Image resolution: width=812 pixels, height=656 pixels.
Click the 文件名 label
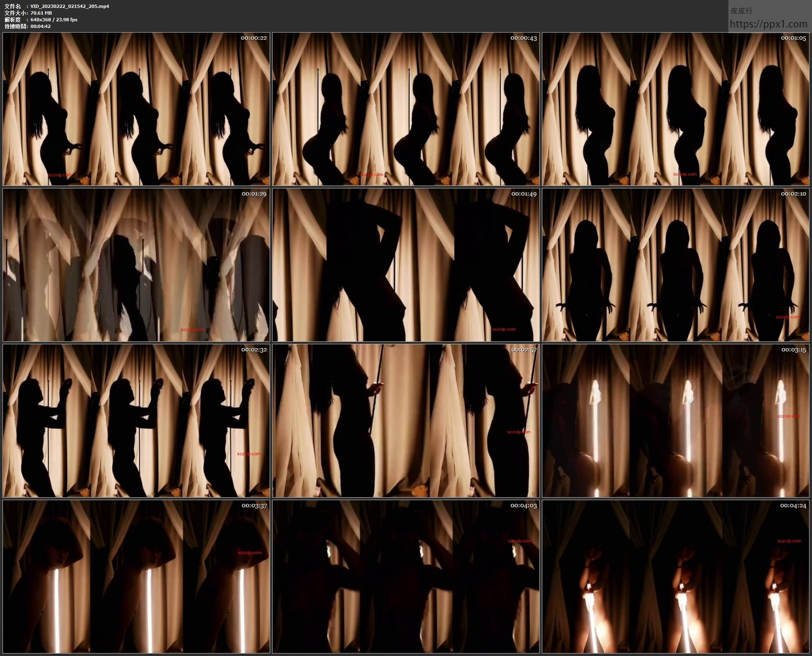13,6
